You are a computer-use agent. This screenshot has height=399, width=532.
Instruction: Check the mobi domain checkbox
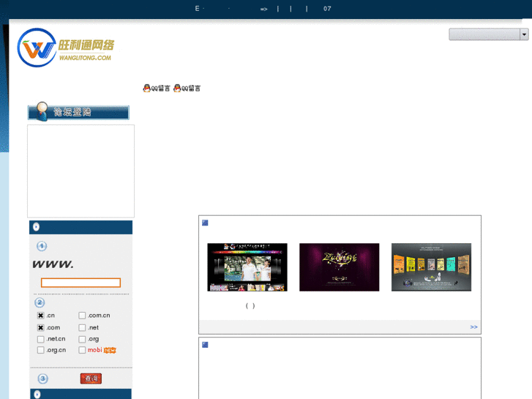tap(82, 350)
